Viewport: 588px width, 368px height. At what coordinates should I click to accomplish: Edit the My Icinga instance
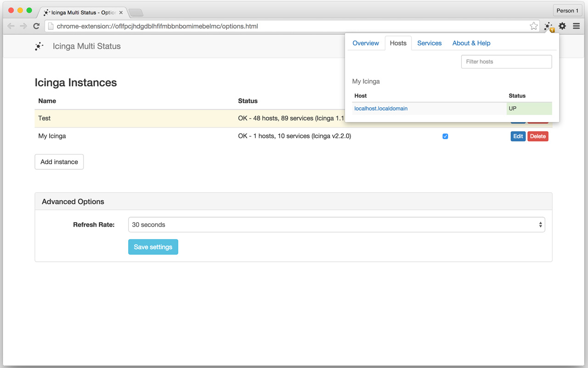(x=518, y=136)
